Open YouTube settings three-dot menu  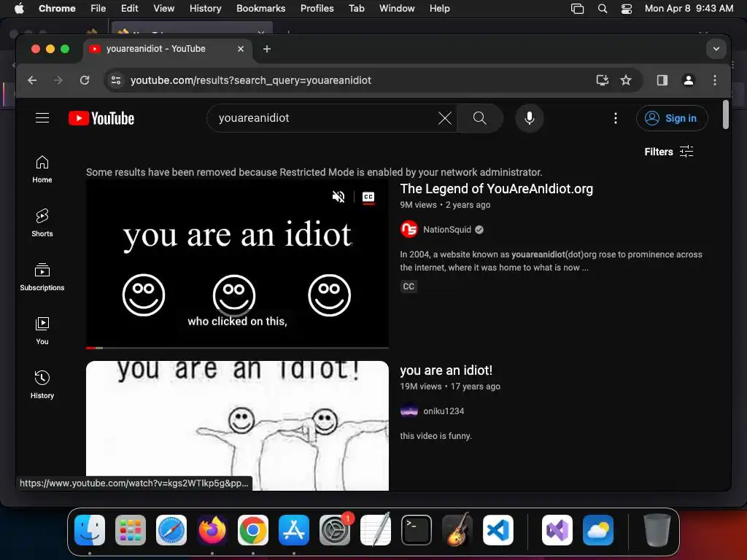616,118
